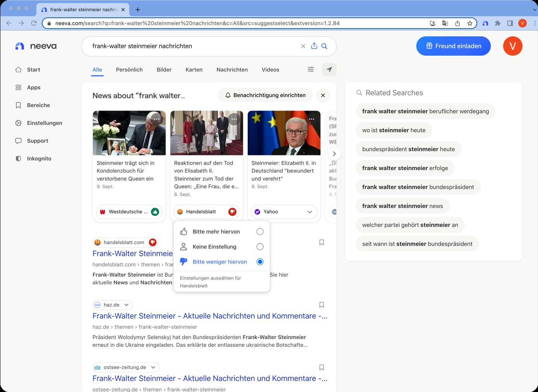Viewport: 538px width, 392px height.
Task: Select 'Bitte mehr hiervon' radio button
Action: (x=260, y=232)
